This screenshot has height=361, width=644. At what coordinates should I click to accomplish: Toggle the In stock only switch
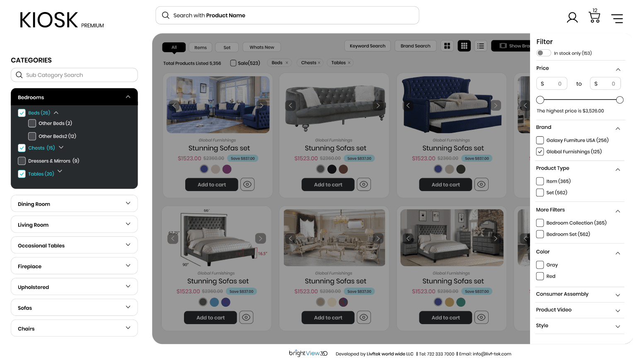point(544,53)
